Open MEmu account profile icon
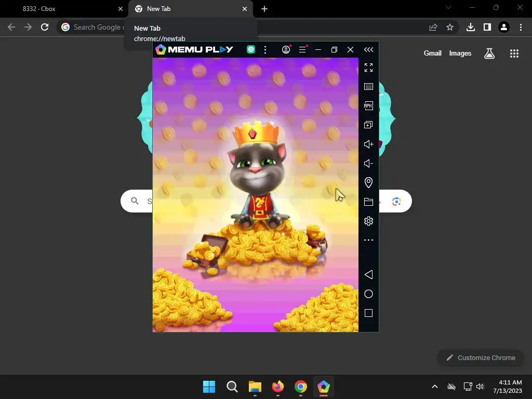532x399 pixels. coord(286,49)
